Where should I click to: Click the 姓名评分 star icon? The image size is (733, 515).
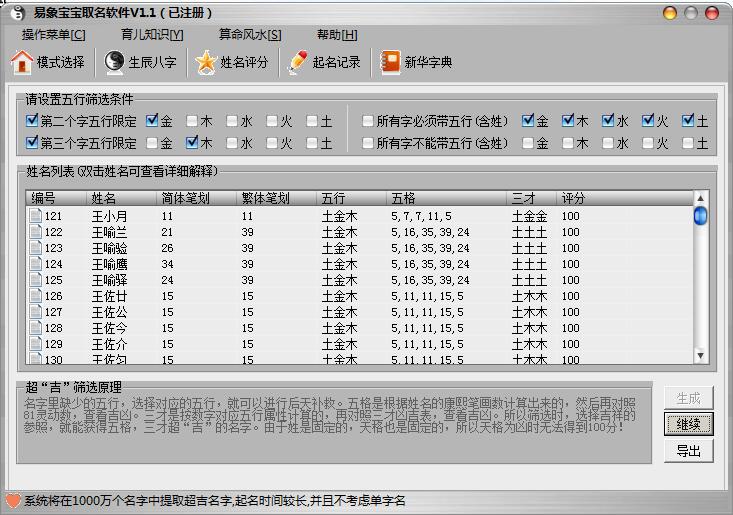click(x=205, y=62)
